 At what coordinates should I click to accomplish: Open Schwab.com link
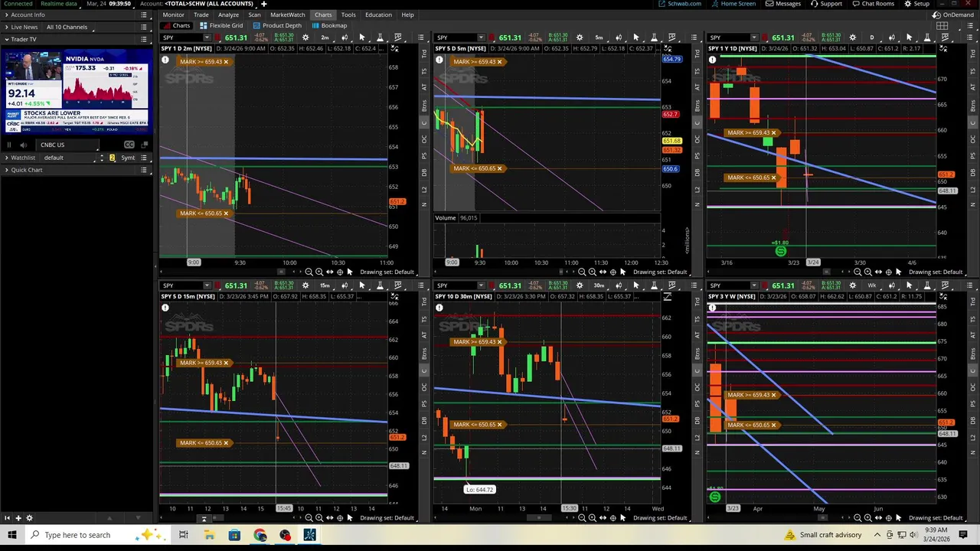pos(679,4)
